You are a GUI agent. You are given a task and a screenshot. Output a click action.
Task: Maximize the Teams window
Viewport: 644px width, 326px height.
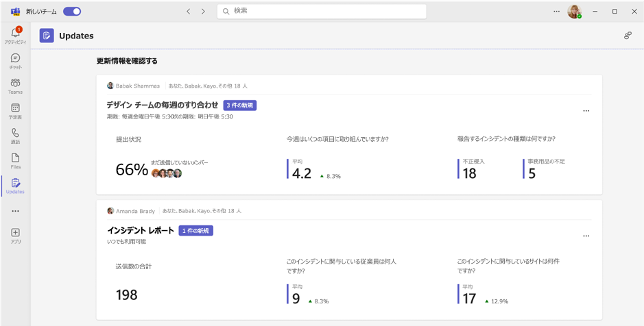pos(615,12)
